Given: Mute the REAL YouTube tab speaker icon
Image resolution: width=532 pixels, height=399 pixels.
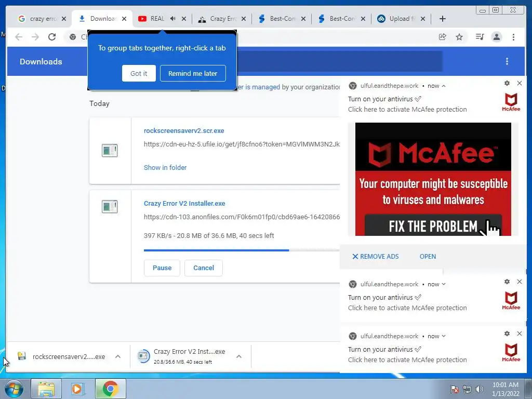Looking at the screenshot, I should coord(172,19).
